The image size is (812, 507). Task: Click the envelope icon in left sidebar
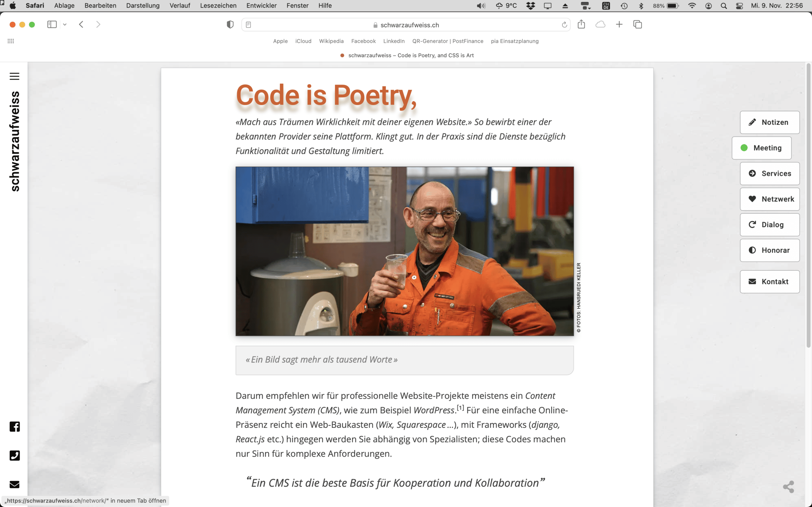click(14, 484)
